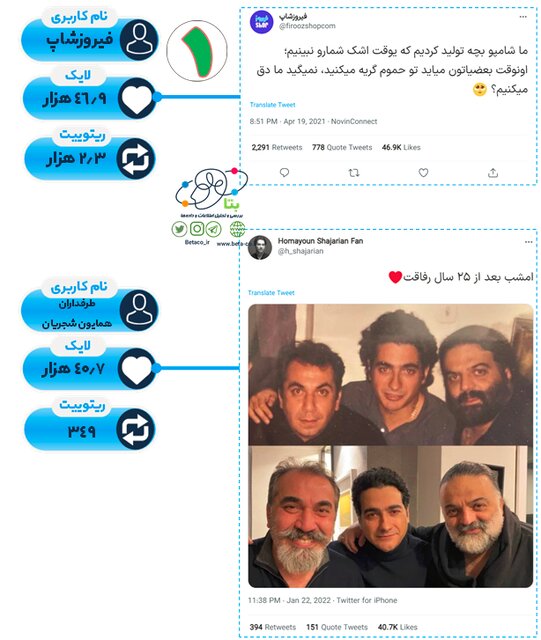Open the more options menu on Shajarian tweet
Viewport: 541px width, 640px height.
[529, 242]
